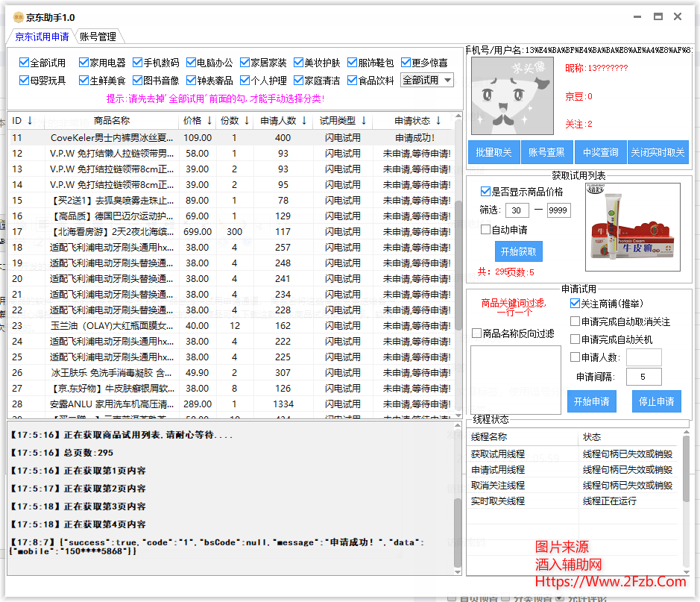The height and width of the screenshot is (602, 700).
Task: Click the 商品名称 column header
Action: (x=111, y=121)
